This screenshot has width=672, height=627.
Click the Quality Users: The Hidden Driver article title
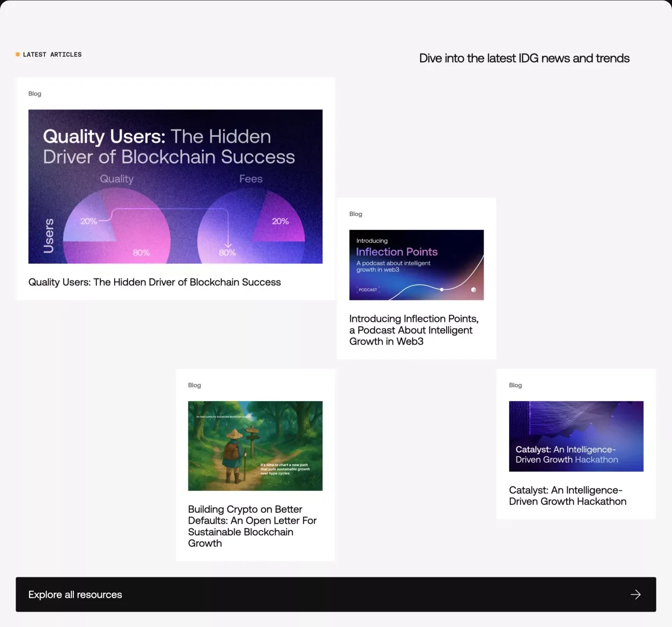tap(154, 282)
